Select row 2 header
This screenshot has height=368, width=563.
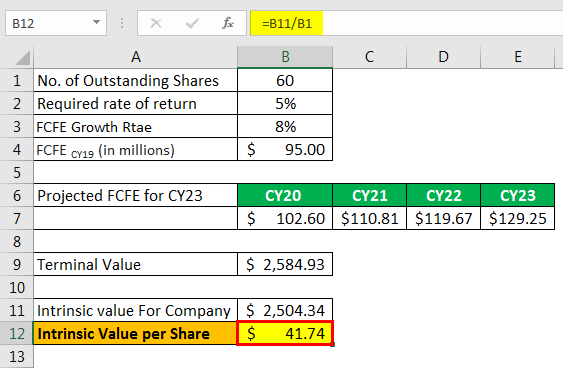point(17,103)
